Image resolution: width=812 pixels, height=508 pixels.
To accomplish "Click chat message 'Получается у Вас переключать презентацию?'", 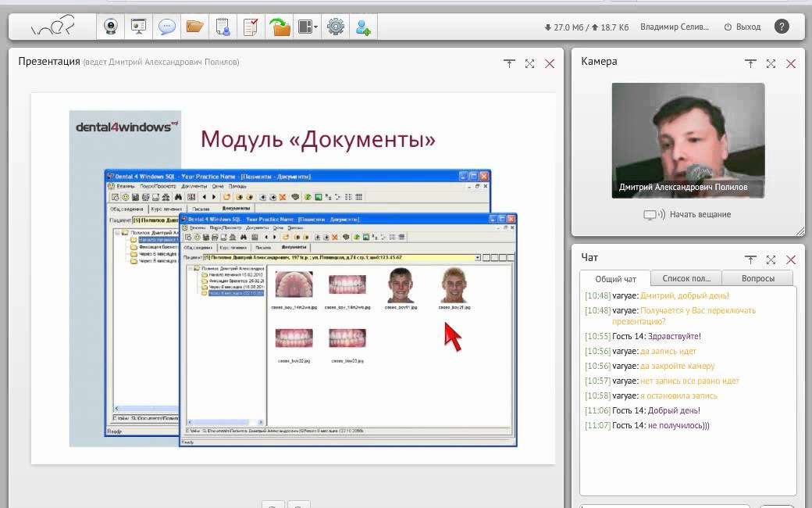I will pyautogui.click(x=684, y=316).
